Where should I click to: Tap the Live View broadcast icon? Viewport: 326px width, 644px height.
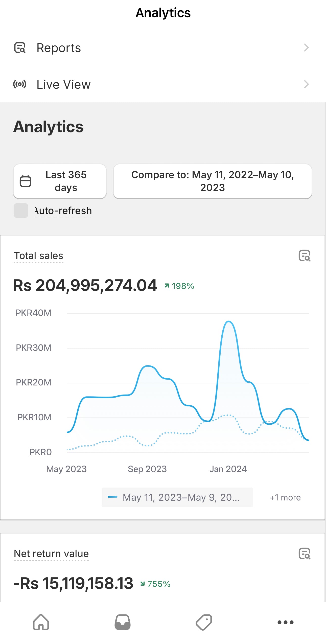pyautogui.click(x=20, y=84)
